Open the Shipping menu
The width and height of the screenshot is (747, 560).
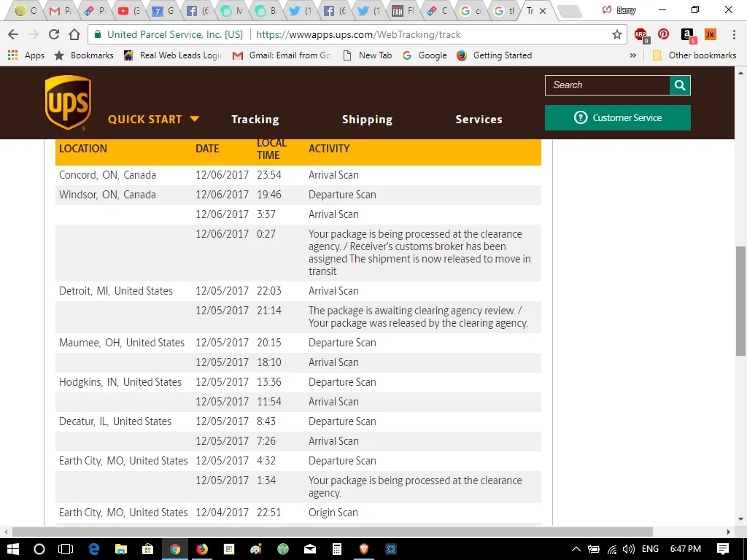pyautogui.click(x=367, y=120)
